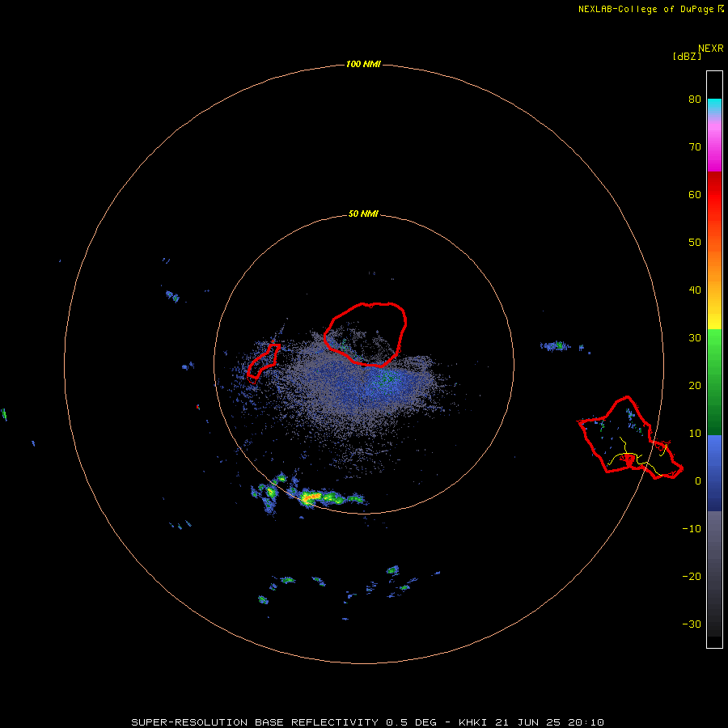Click the NEXR label above the color bar
The width and height of the screenshot is (728, 728).
[710, 49]
